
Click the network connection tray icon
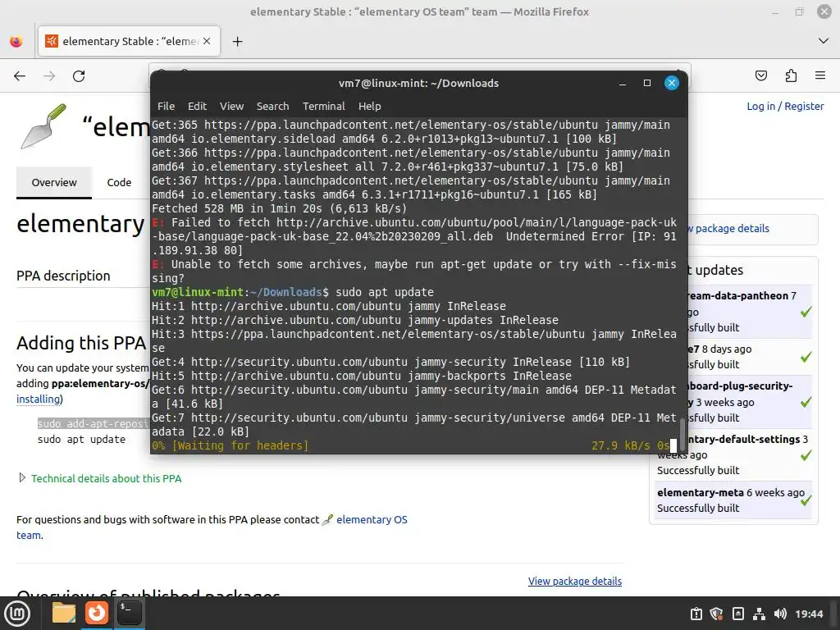pos(759,614)
